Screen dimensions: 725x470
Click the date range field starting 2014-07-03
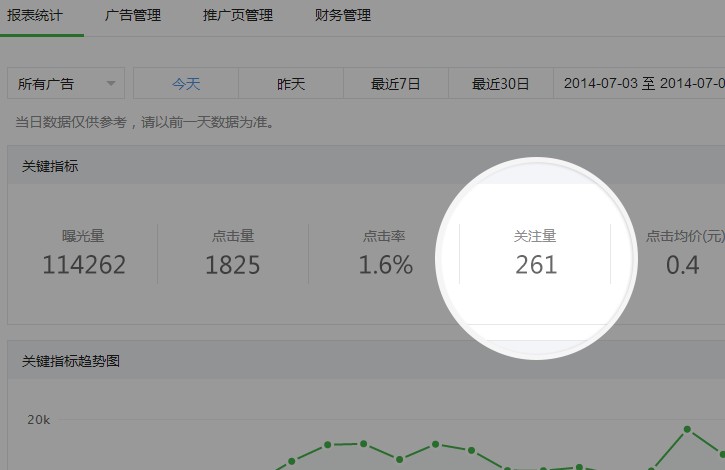click(x=640, y=84)
